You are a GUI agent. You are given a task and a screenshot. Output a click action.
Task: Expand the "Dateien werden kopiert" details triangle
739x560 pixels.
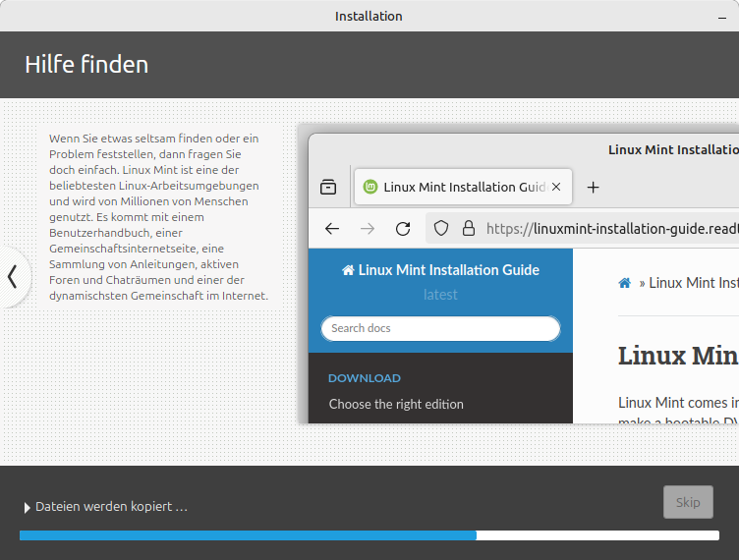tap(27, 508)
